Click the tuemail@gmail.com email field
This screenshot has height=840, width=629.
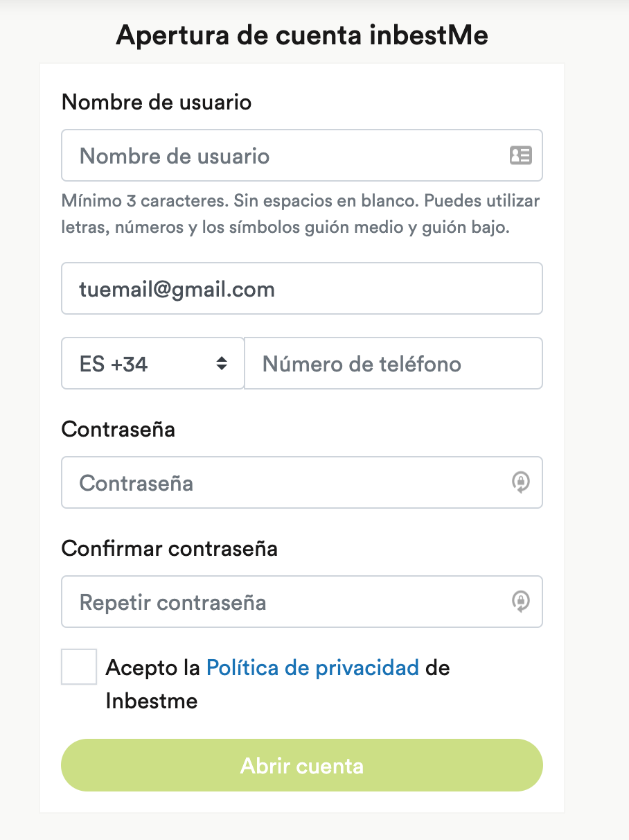[x=302, y=288]
